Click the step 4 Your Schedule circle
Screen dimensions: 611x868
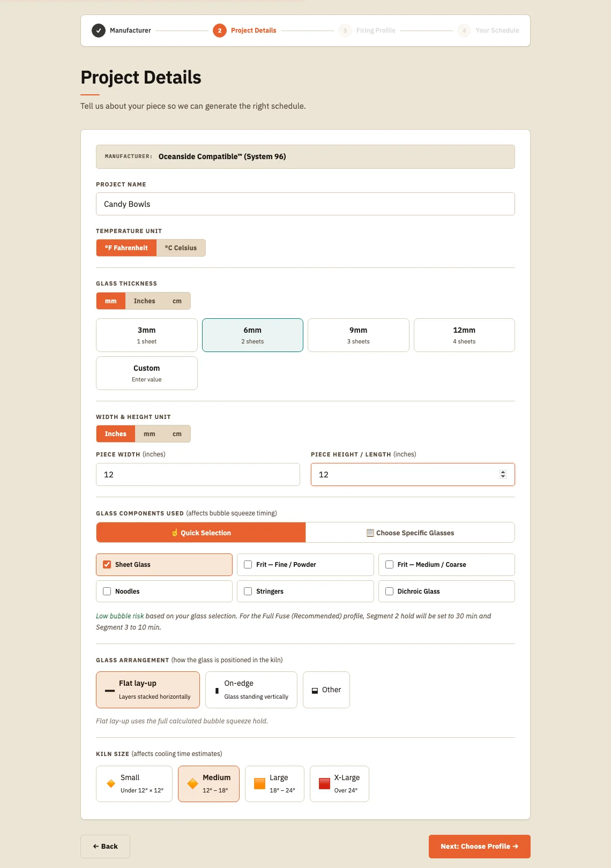464,31
